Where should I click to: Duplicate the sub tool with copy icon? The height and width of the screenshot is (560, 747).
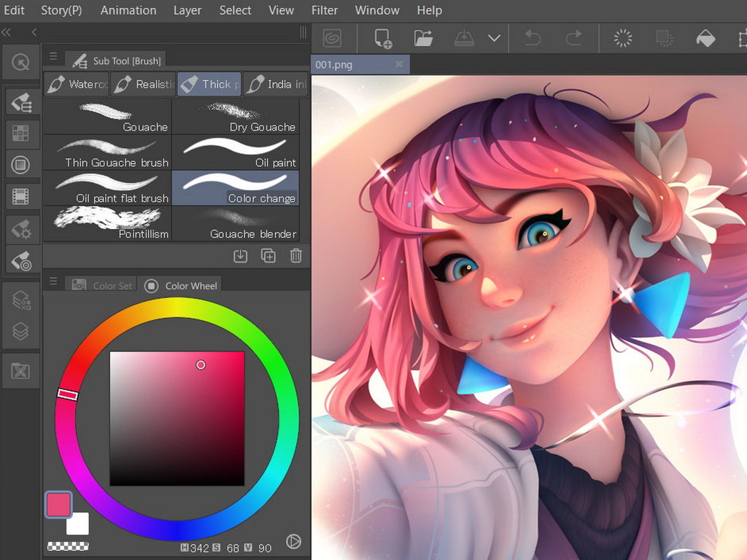tap(268, 255)
